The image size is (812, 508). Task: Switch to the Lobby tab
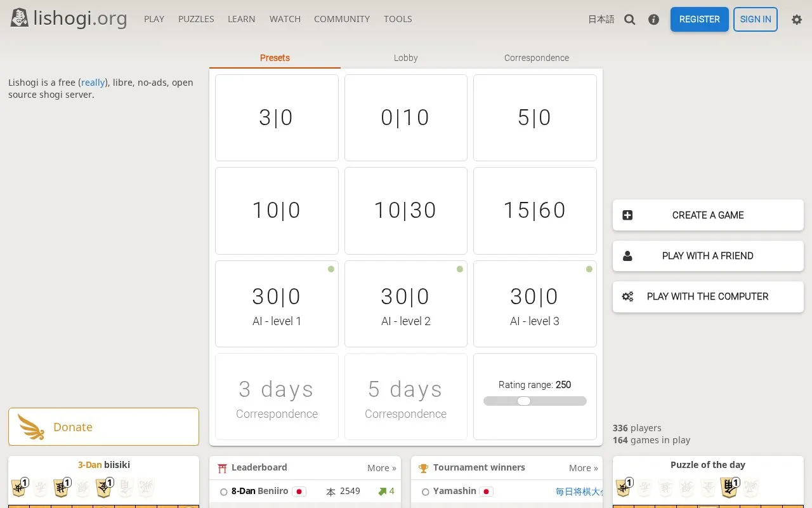pyautogui.click(x=405, y=58)
